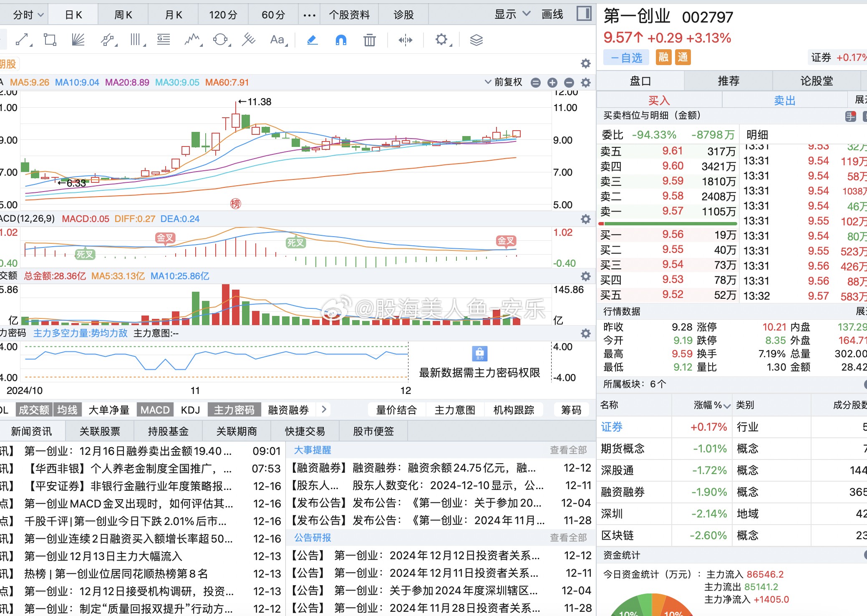Activate the blue eraser tool
Image resolution: width=867 pixels, height=616 pixels.
(312, 40)
